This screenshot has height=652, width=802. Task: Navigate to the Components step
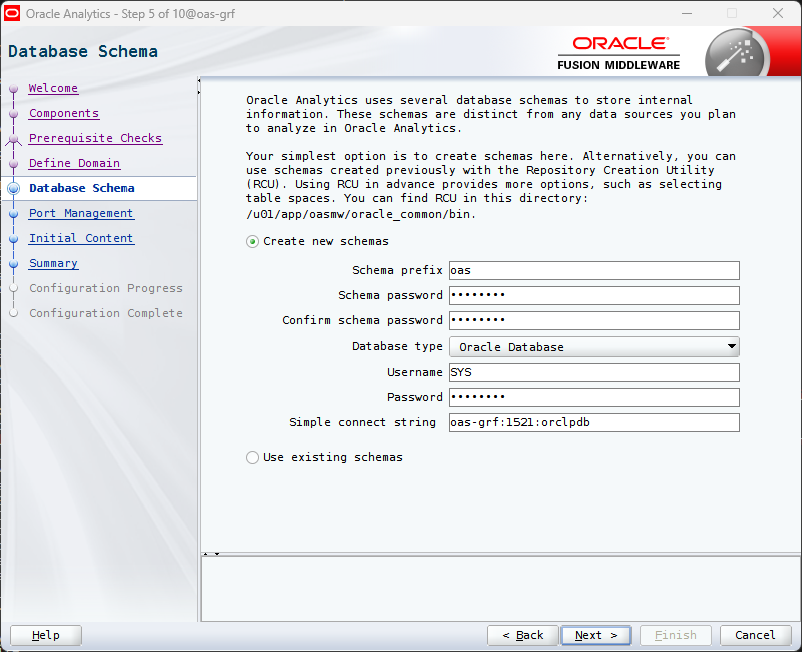(64, 113)
